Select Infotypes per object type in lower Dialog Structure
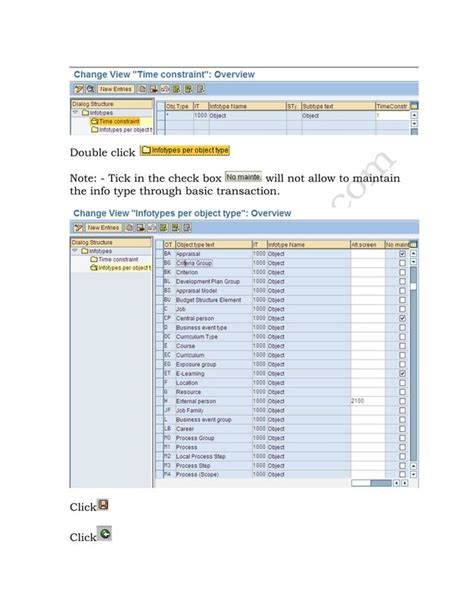The image size is (474, 613). pos(120,268)
